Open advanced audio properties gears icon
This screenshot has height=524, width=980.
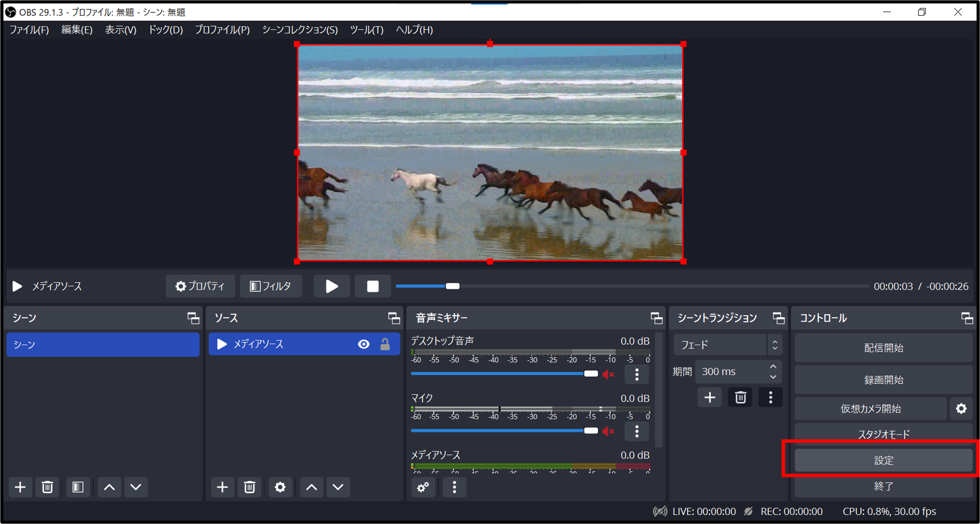423,487
